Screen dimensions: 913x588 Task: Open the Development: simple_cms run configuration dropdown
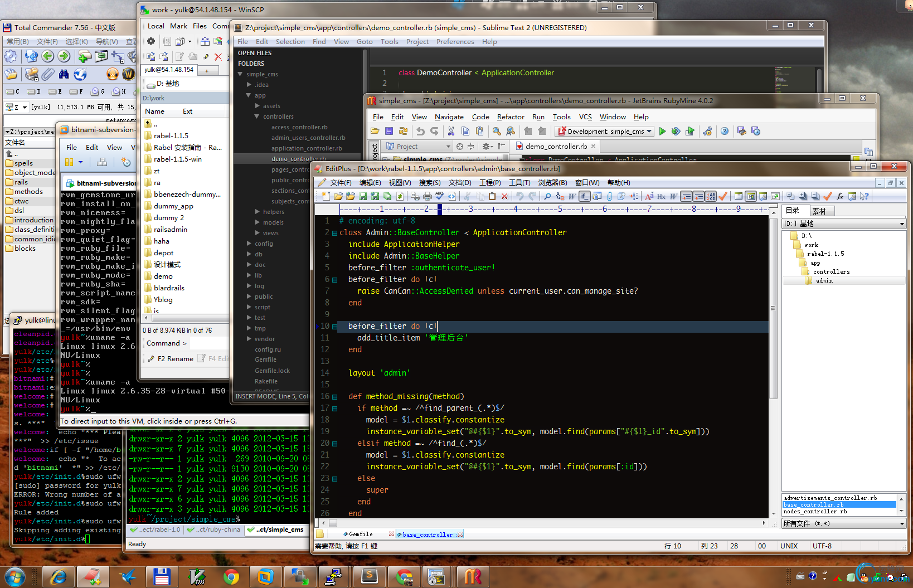point(649,132)
